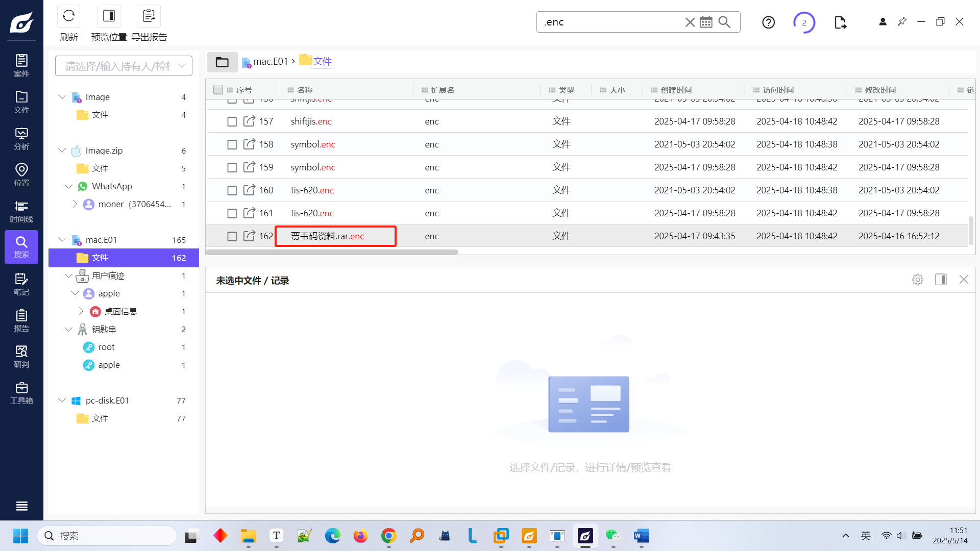Sort by the 修改时间 column header
The image size is (980, 551).
[880, 90]
